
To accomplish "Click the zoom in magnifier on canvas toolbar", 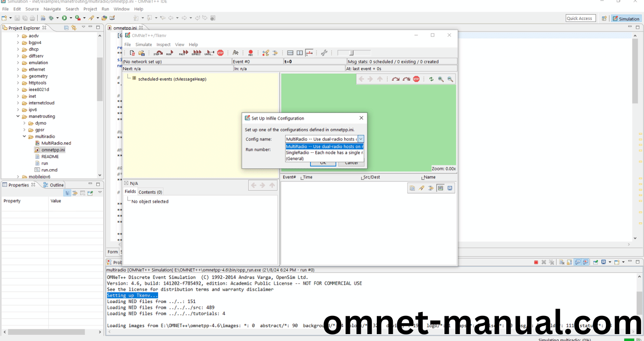I will [x=440, y=79].
